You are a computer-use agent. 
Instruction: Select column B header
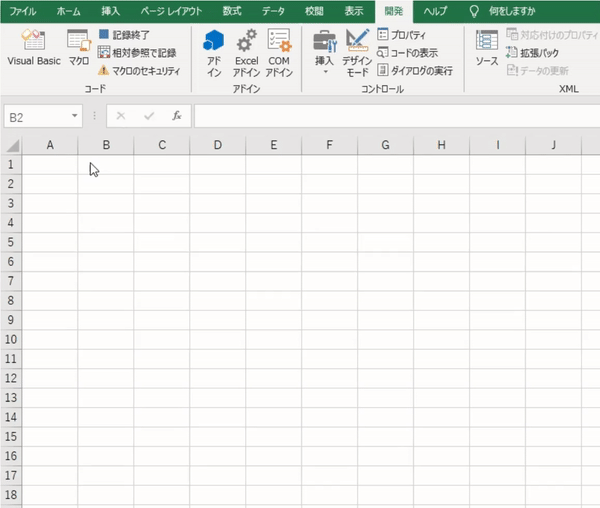coord(106,145)
